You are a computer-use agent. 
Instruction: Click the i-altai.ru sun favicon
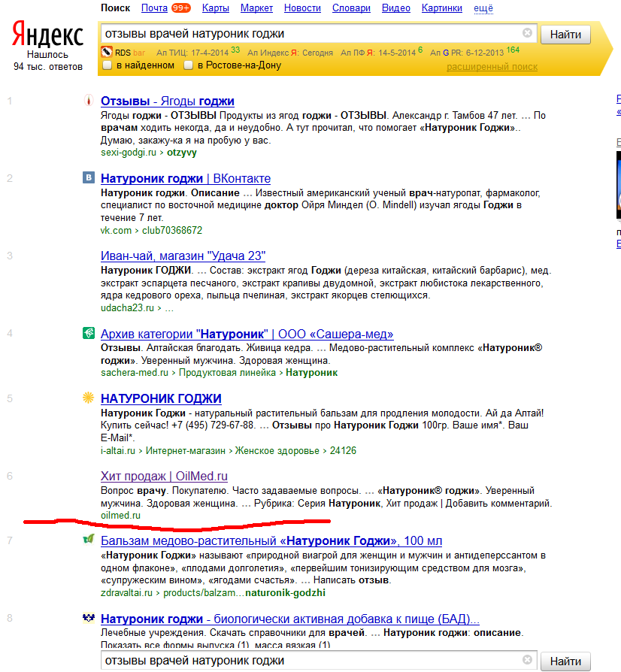(88, 398)
